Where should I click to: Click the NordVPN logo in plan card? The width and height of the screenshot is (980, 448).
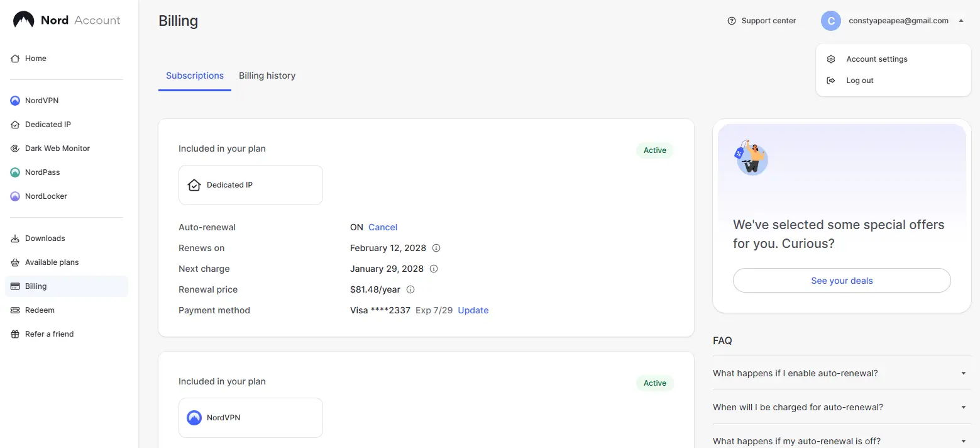tap(194, 418)
